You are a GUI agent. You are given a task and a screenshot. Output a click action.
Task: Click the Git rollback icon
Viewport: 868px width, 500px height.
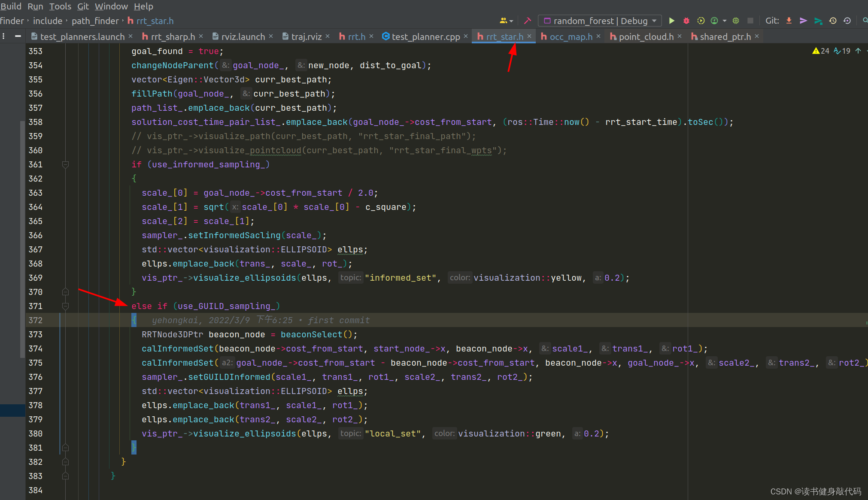click(847, 21)
